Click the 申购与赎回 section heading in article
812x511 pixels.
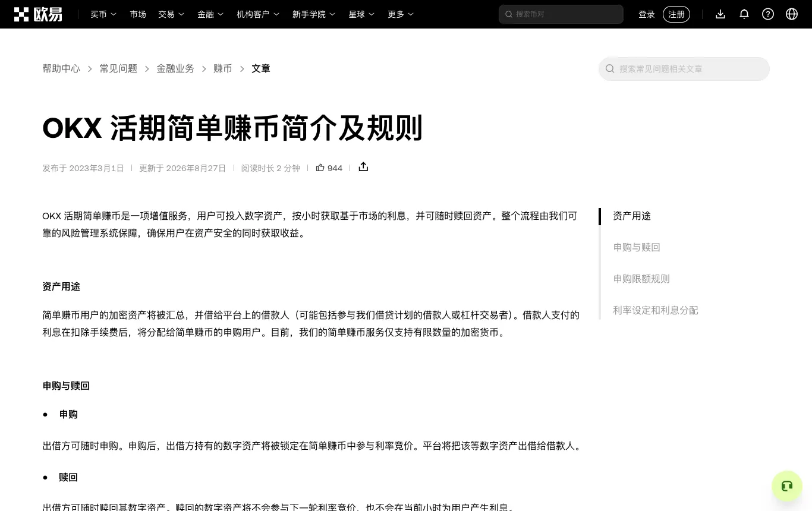[x=66, y=386]
